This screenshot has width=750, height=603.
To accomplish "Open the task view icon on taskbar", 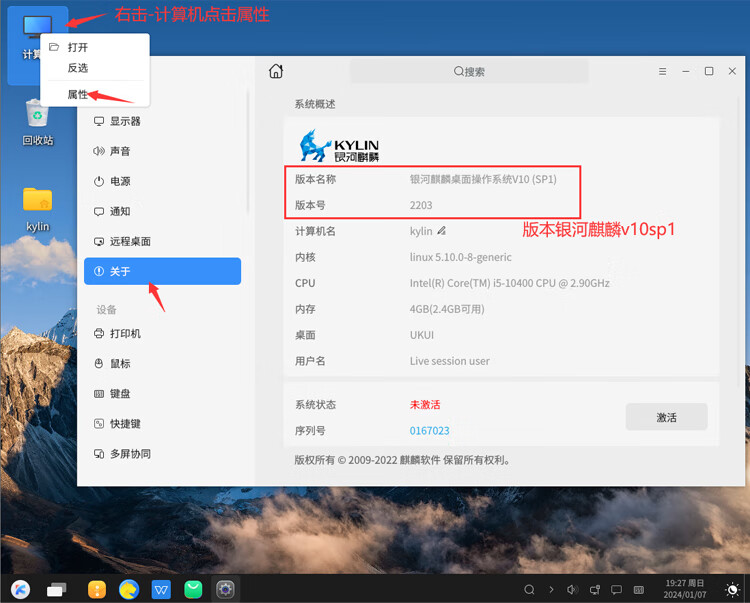I will 57,590.
